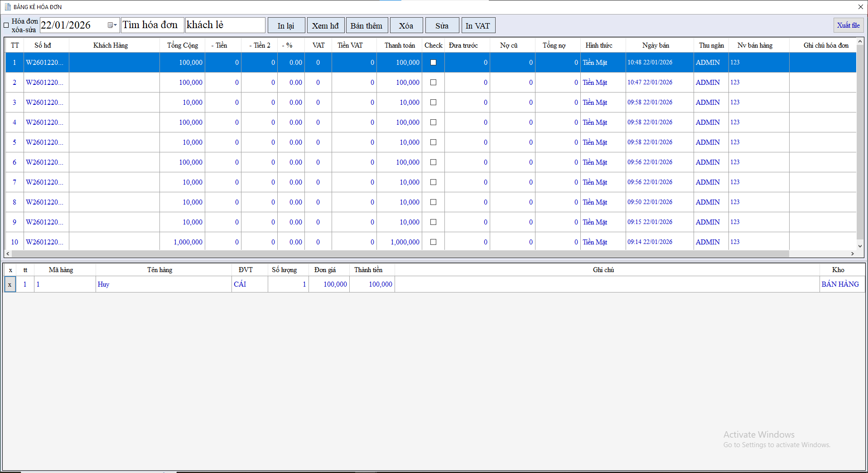Click the 'Thu ngân' column header

[711, 45]
